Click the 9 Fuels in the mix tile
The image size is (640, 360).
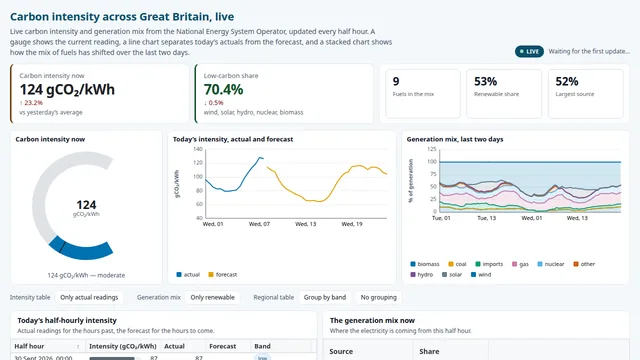(x=423, y=93)
